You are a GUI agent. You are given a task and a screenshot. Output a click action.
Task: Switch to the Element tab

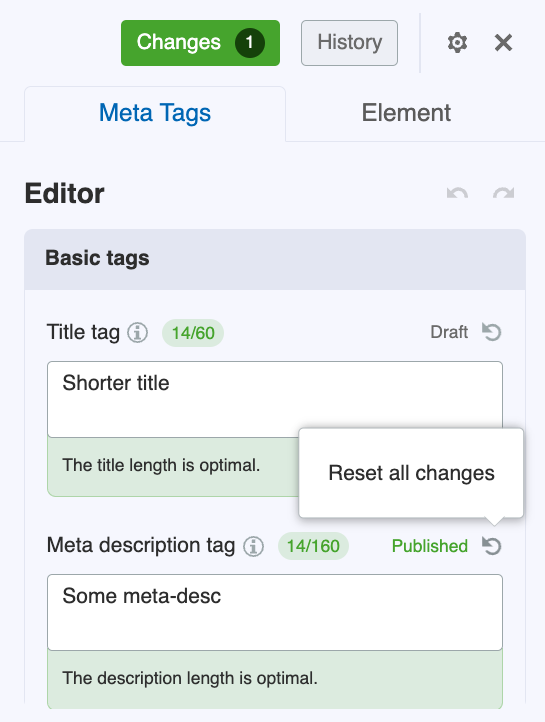coord(406,113)
